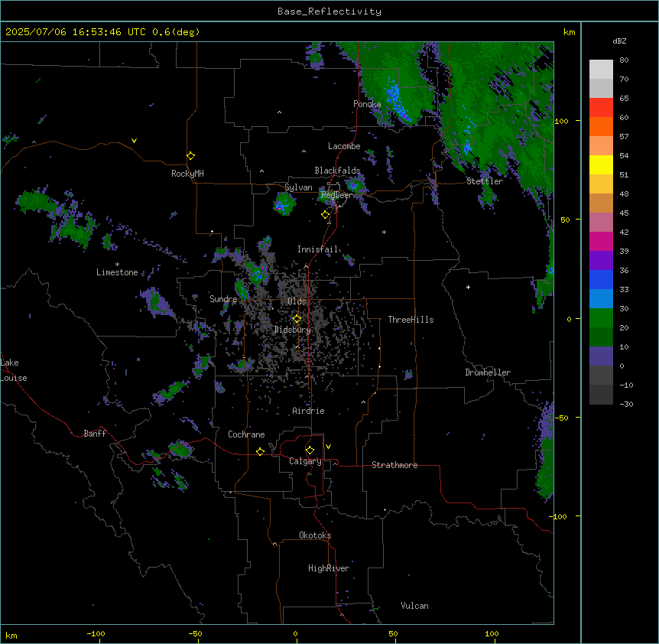Viewport: 659px width, 644px height.
Task: Click the yellow diamond marker above Calgary
Action: pos(310,450)
